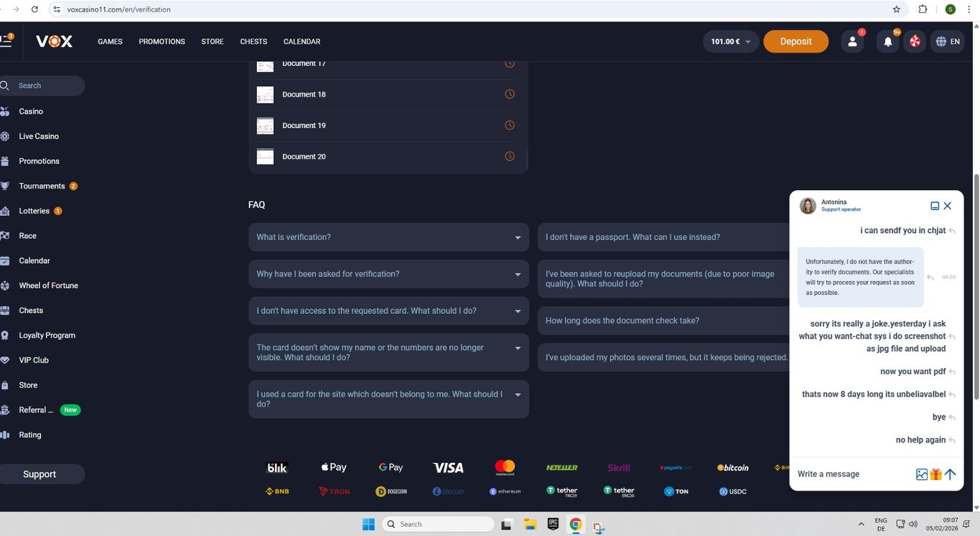Click the VOX logo

pos(54,42)
